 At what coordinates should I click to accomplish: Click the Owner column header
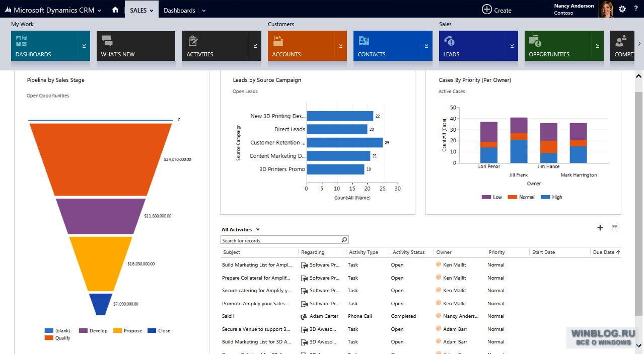(444, 252)
